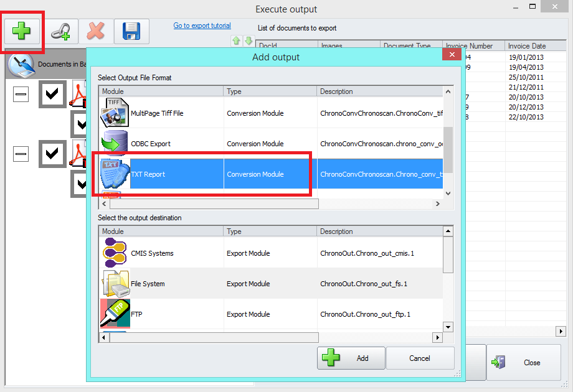
Task: Collapse the second document tree node
Action: (x=21, y=154)
